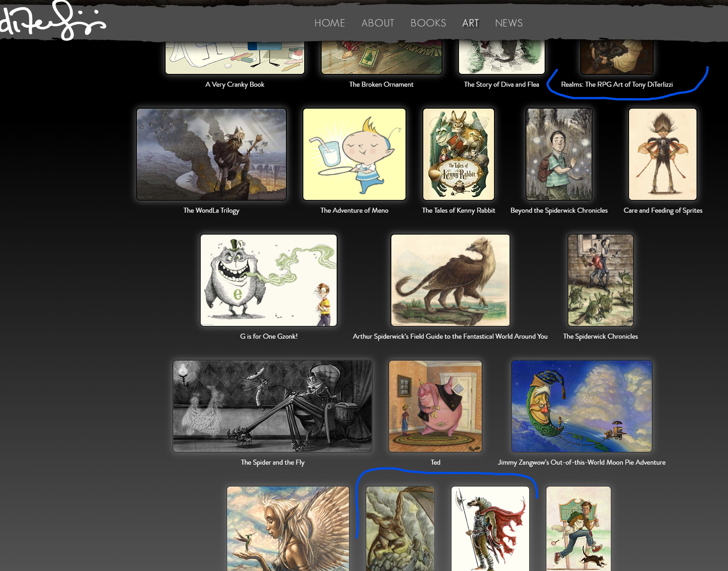The height and width of the screenshot is (571, 728).
Task: Click 'The Adventure of Meno' caption
Action: pyautogui.click(x=354, y=210)
